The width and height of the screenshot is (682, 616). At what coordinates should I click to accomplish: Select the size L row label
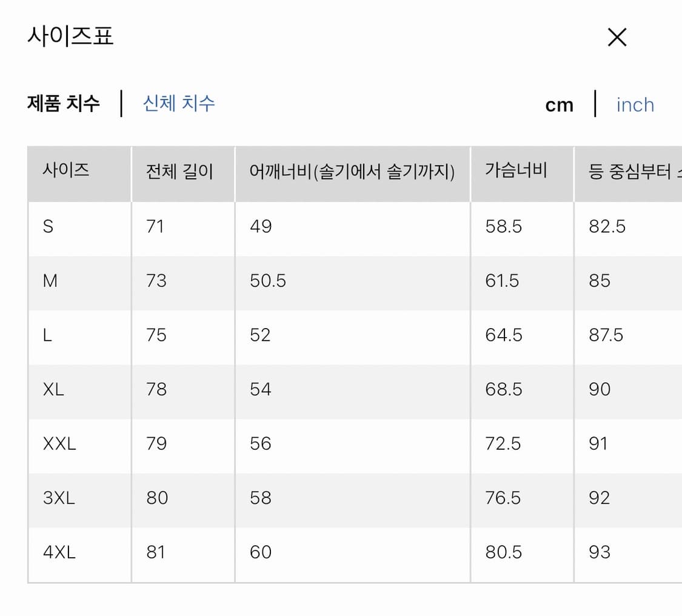coord(48,335)
